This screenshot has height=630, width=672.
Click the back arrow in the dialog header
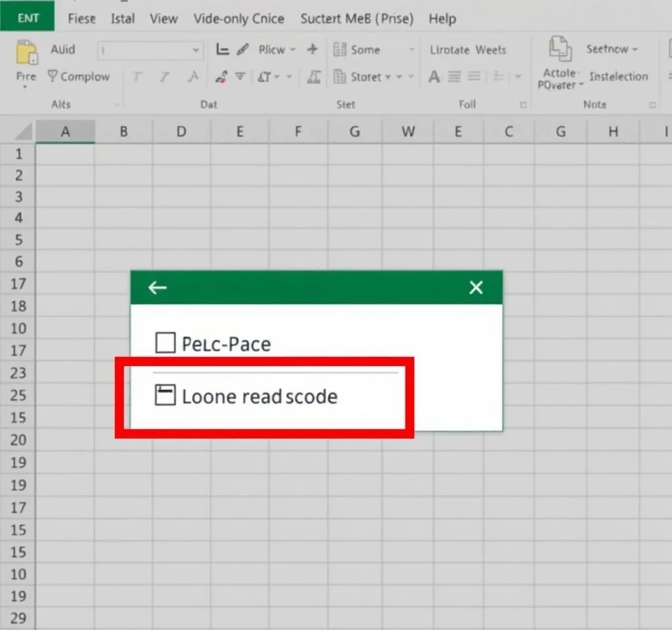157,287
